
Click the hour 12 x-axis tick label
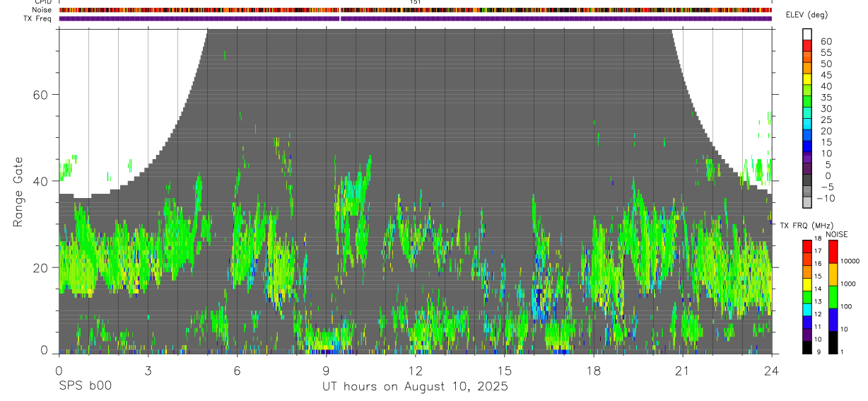[415, 371]
